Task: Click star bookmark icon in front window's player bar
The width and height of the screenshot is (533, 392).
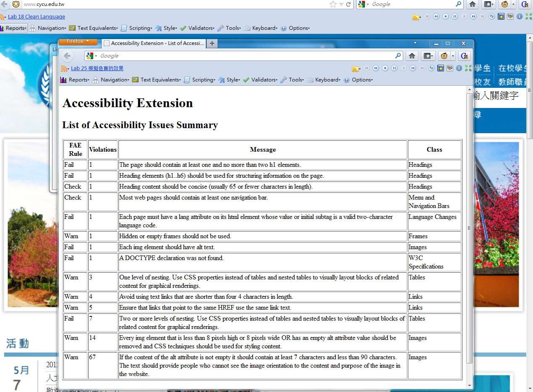Action: pos(441,68)
